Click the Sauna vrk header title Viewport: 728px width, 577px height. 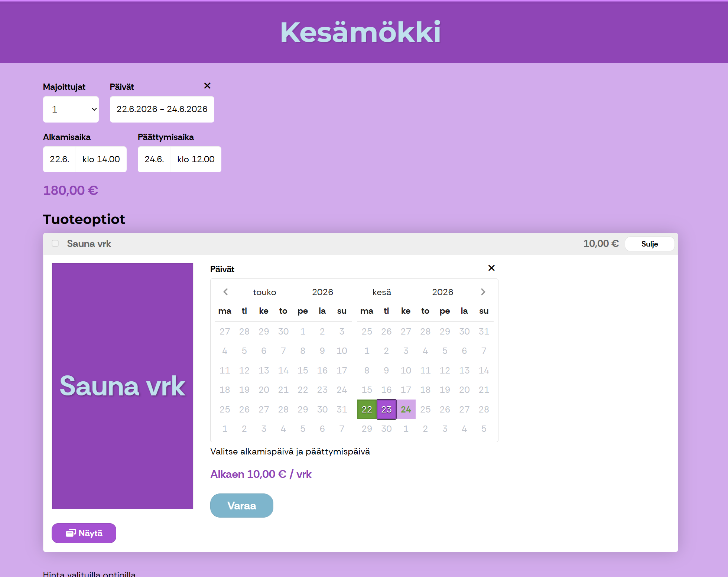coord(89,244)
